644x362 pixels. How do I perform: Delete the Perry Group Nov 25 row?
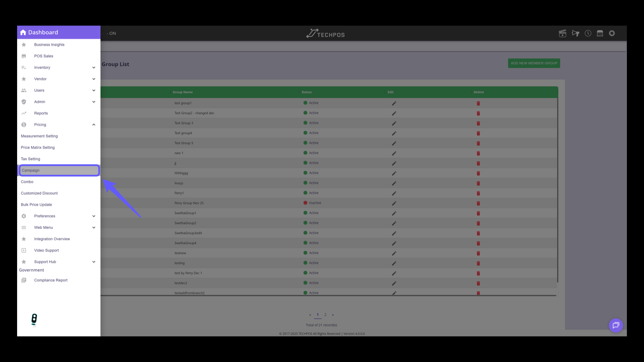(x=478, y=203)
